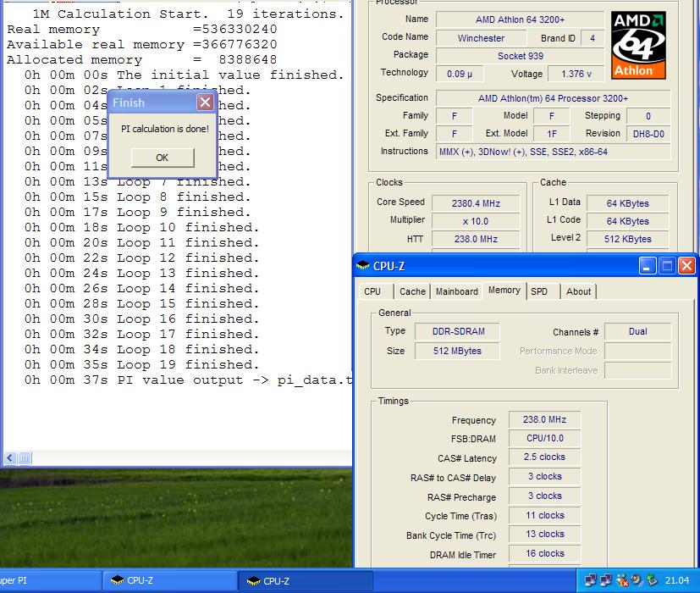Confirm the PI calculation dialog with OK
The width and height of the screenshot is (700, 593).
[163, 158]
